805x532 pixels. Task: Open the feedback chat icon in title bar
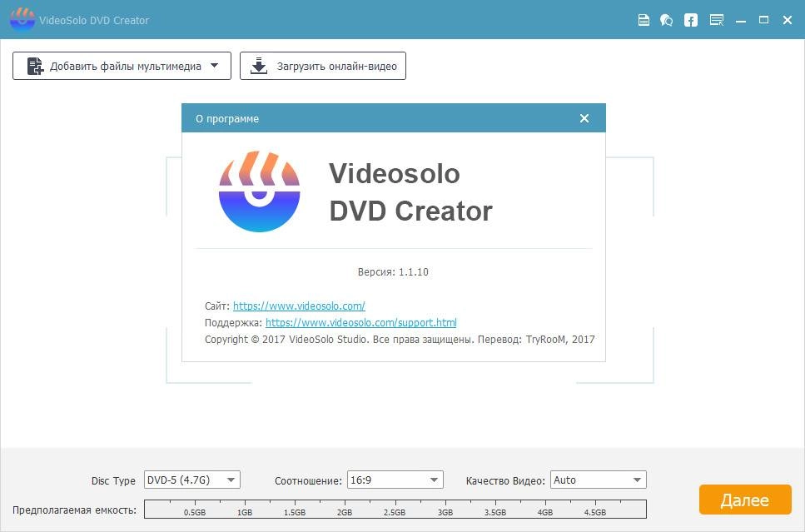pos(666,20)
